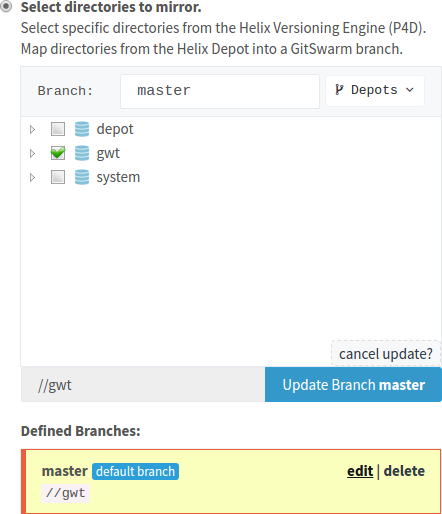Open the Depots dropdown
This screenshot has height=514, width=442.
pyautogui.click(x=375, y=91)
